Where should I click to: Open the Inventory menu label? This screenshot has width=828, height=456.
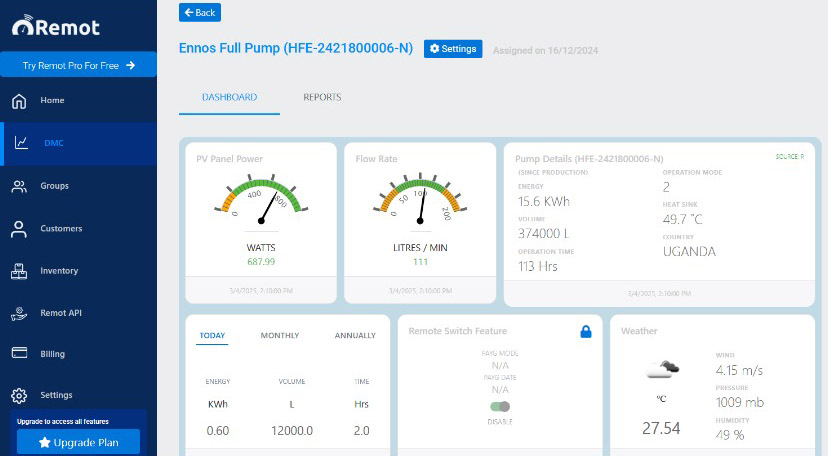59,271
